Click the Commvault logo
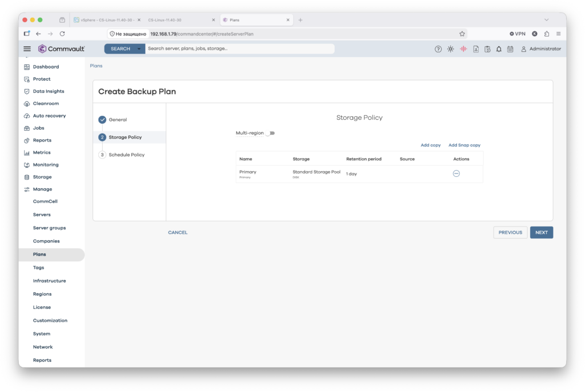 tap(62, 49)
